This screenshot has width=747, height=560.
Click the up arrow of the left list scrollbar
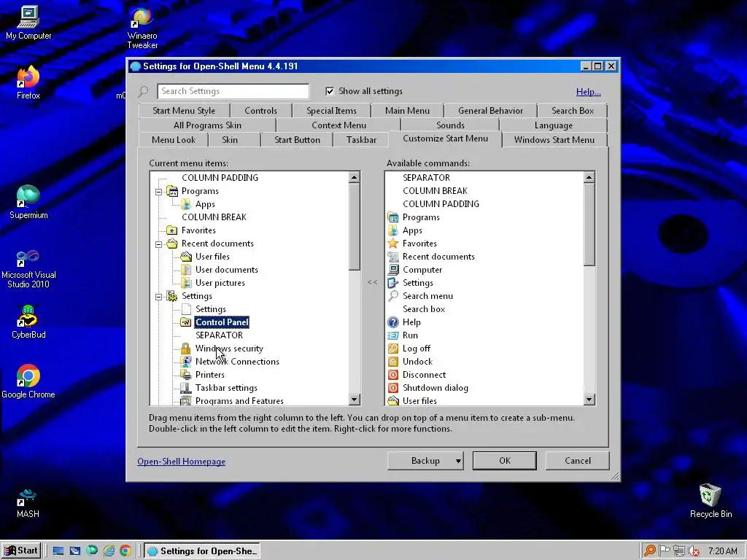click(354, 178)
